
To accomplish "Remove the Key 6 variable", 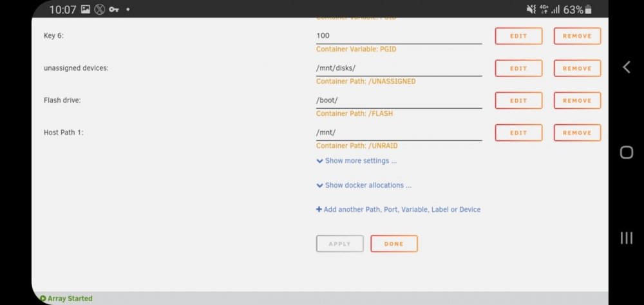I will (577, 36).
